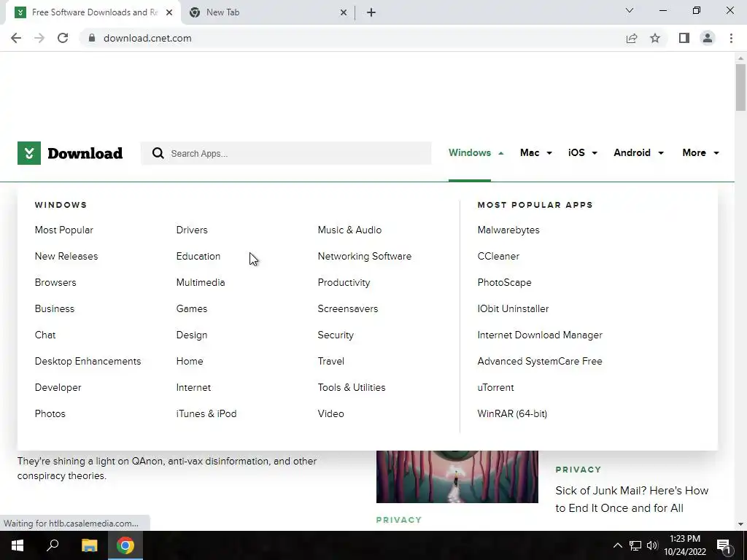Viewport: 747px width, 560px height.
Task: Open the Video category
Action: 330,414
